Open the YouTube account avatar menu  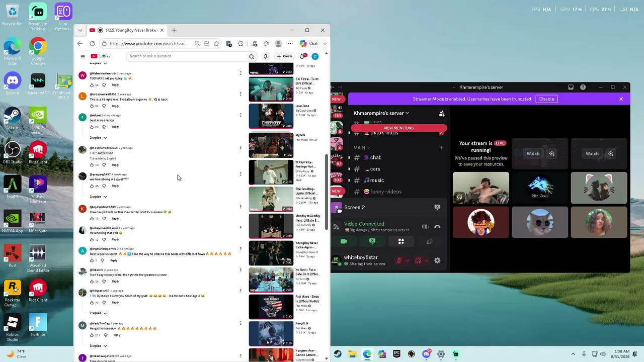pyautogui.click(x=315, y=56)
